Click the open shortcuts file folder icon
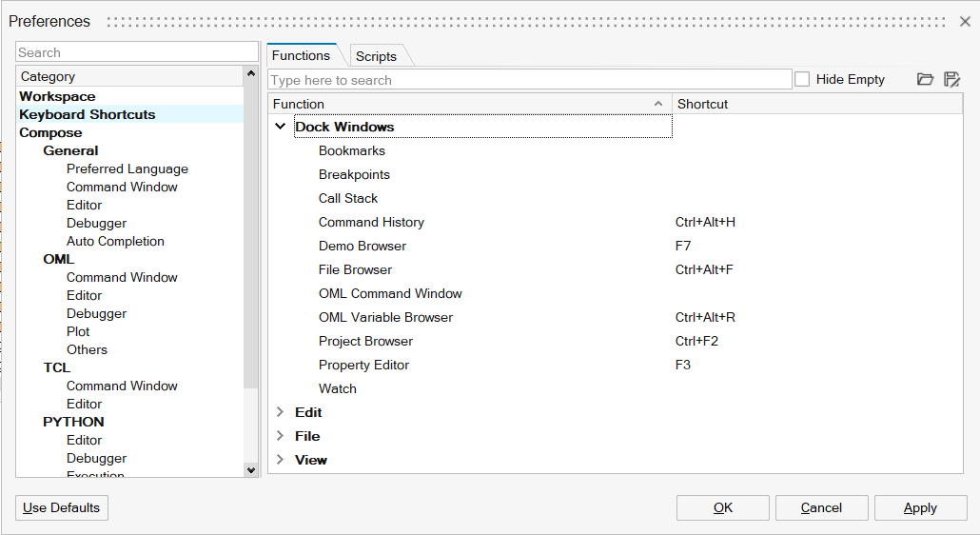This screenshot has width=980, height=535. pyautogui.click(x=925, y=80)
